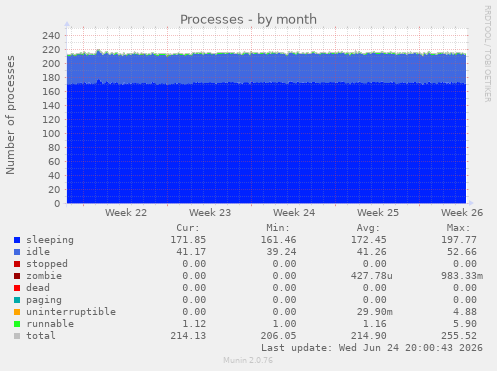The height and width of the screenshot is (371, 497).
Task: Click the 'stopped' legend label
Action: click(x=47, y=264)
